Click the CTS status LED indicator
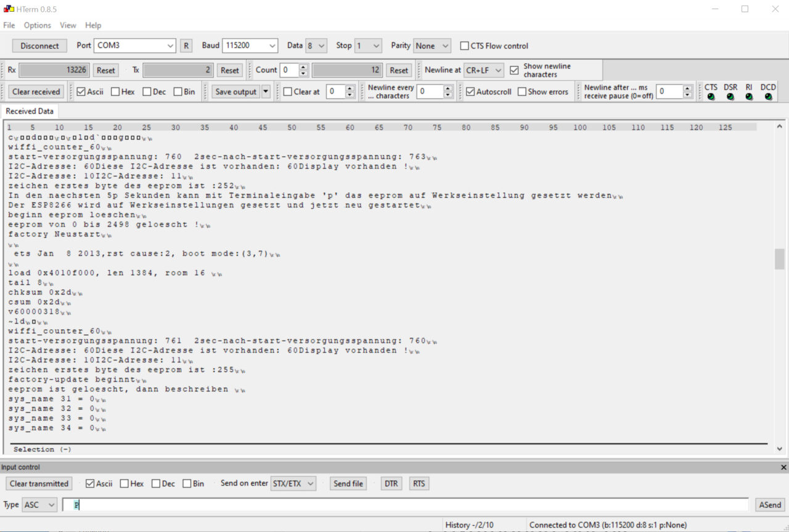The height and width of the screenshot is (532, 789). point(711,97)
